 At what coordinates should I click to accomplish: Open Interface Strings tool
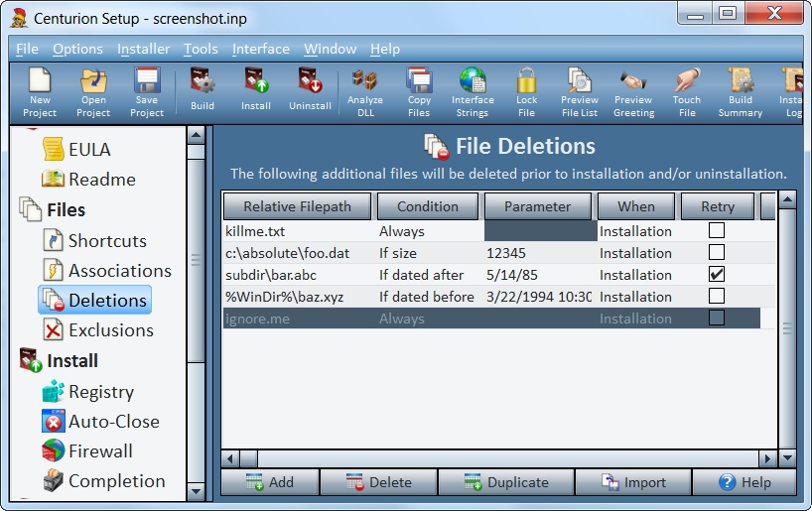[x=473, y=92]
